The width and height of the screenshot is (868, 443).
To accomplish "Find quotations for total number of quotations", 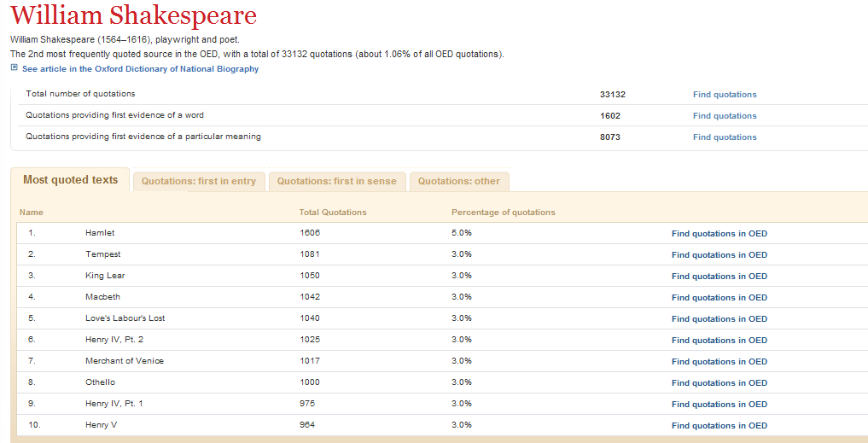I will [725, 95].
